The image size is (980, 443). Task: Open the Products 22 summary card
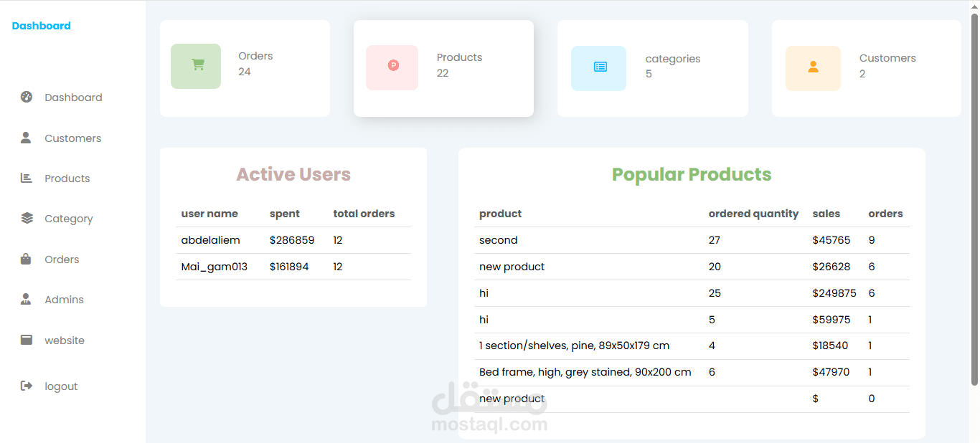click(443, 68)
